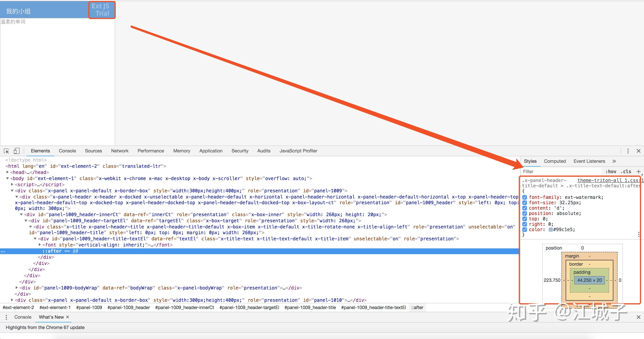The image size is (644, 339).
Task: Expand the head element in the DOM tree
Action: pos(7,172)
